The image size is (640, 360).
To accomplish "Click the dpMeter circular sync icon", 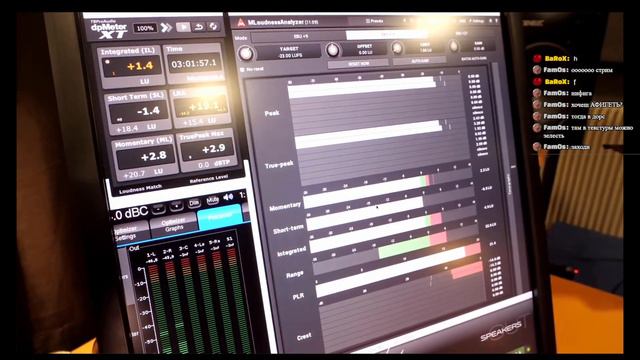I will coord(213,27).
